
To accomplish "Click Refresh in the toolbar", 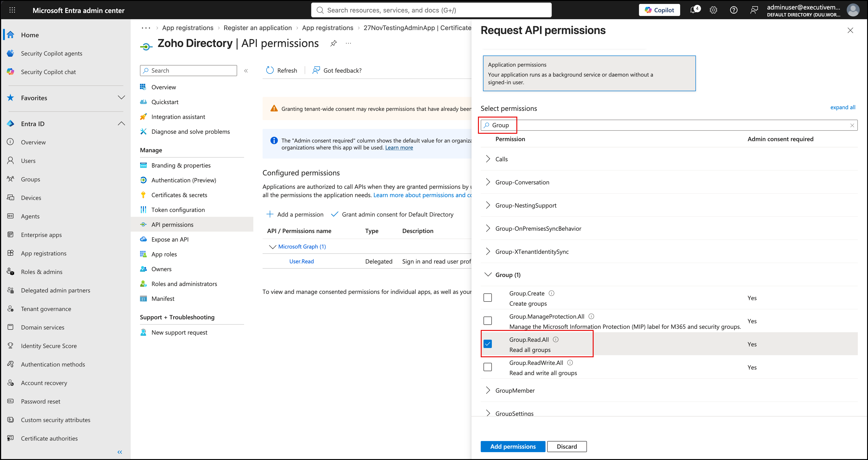I will pos(282,70).
